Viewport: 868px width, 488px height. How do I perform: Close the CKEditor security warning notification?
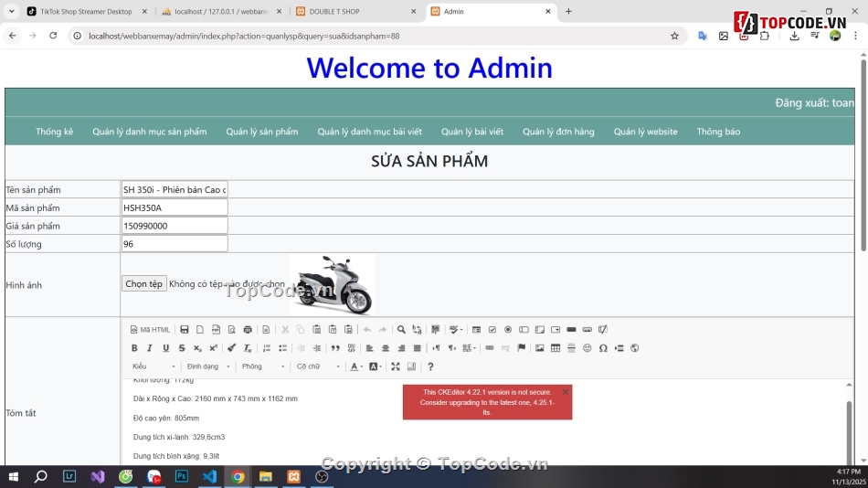click(566, 392)
